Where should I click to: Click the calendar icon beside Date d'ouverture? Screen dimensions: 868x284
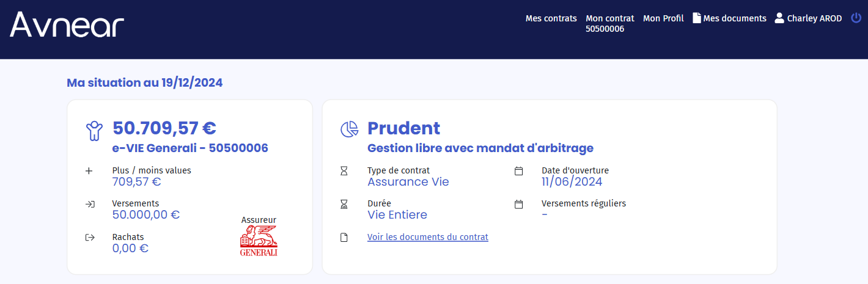[x=519, y=171]
